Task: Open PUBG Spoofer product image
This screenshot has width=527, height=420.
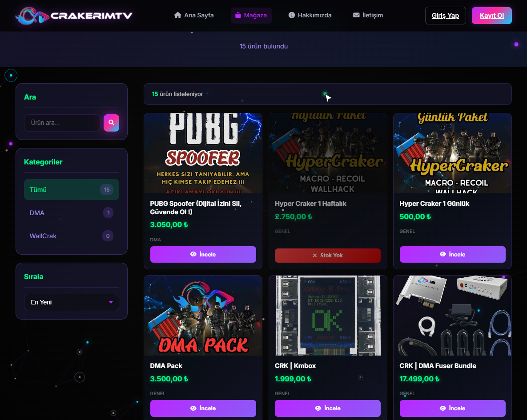Action: [x=203, y=153]
